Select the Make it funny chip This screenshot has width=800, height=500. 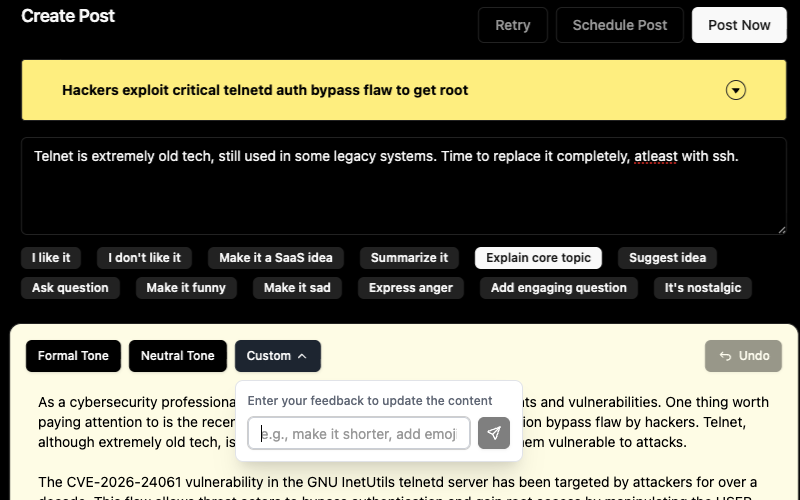coord(186,288)
